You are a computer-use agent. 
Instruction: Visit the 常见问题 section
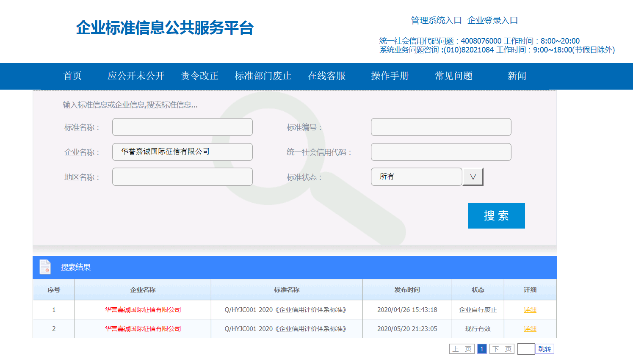453,76
